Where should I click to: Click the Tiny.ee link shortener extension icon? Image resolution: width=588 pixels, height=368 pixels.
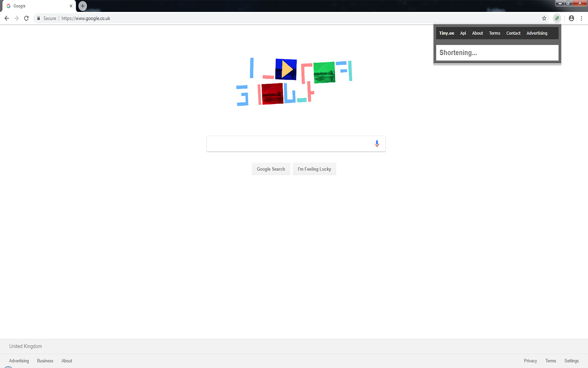point(557,18)
